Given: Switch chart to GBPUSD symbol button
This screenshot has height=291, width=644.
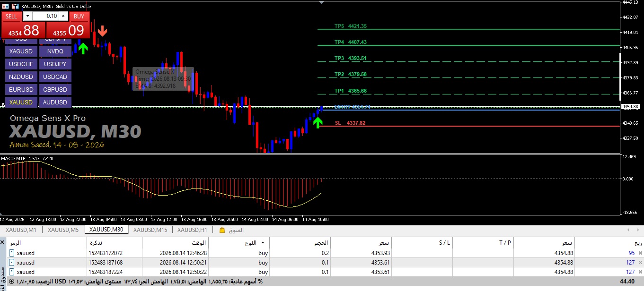Looking at the screenshot, I should pos(55,90).
